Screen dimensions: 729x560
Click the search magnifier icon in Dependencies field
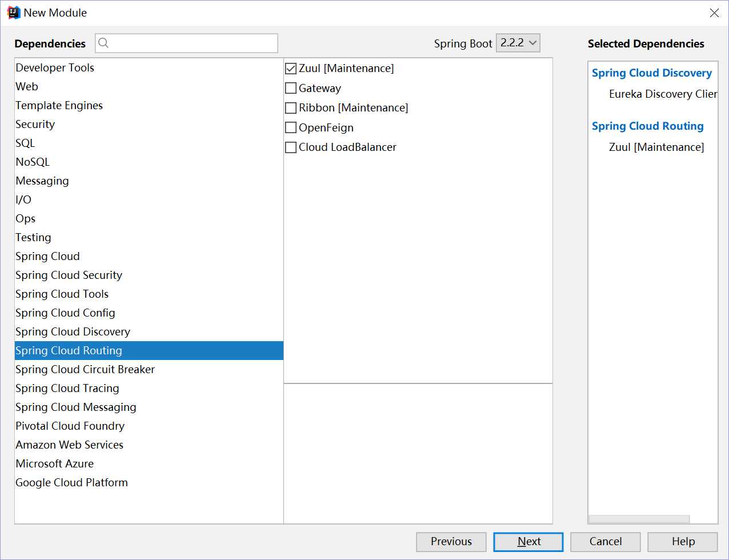104,43
